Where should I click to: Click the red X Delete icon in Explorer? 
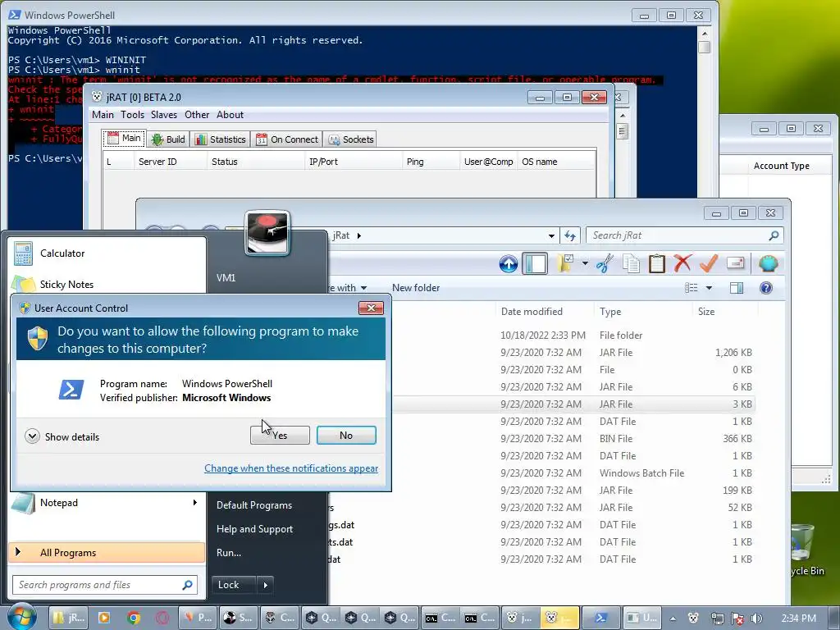(682, 263)
